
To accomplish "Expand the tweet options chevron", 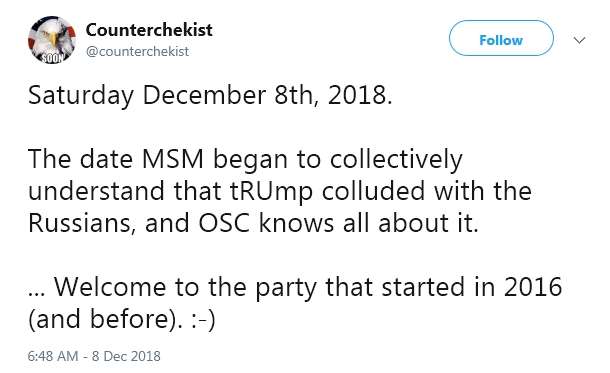I will click(580, 40).
